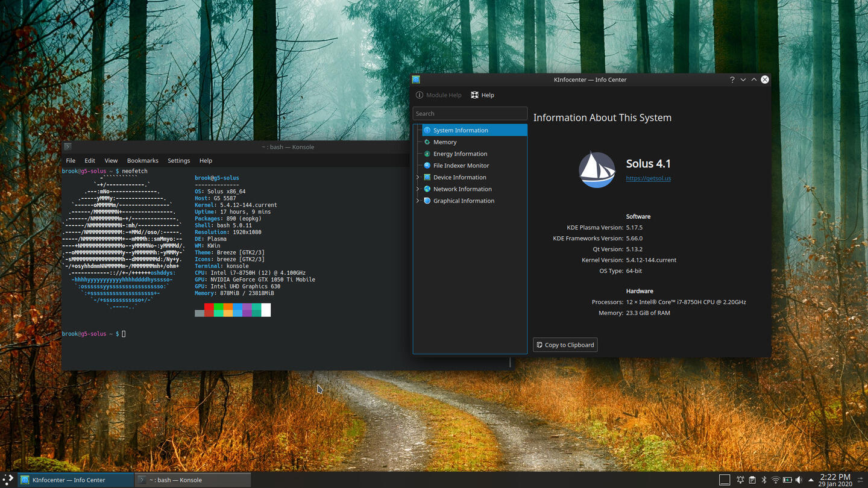868x488 pixels.
Task: Open the notifications bell in system tray
Action: click(x=740, y=480)
